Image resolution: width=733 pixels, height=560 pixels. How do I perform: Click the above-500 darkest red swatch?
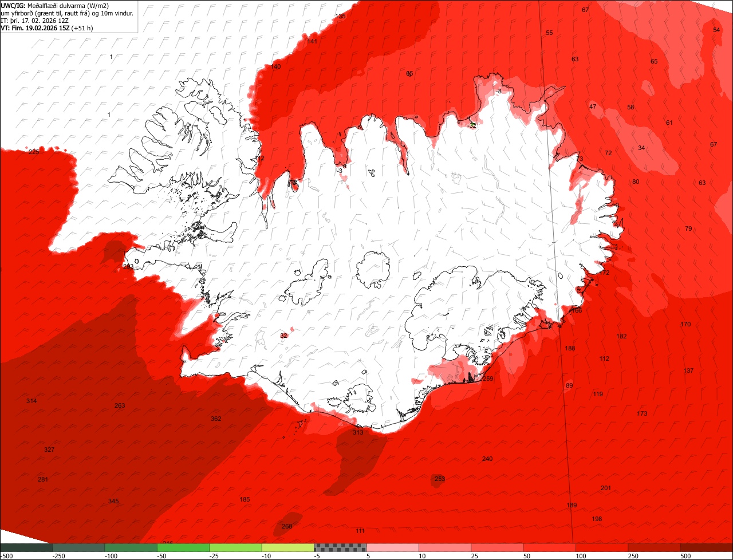click(707, 547)
